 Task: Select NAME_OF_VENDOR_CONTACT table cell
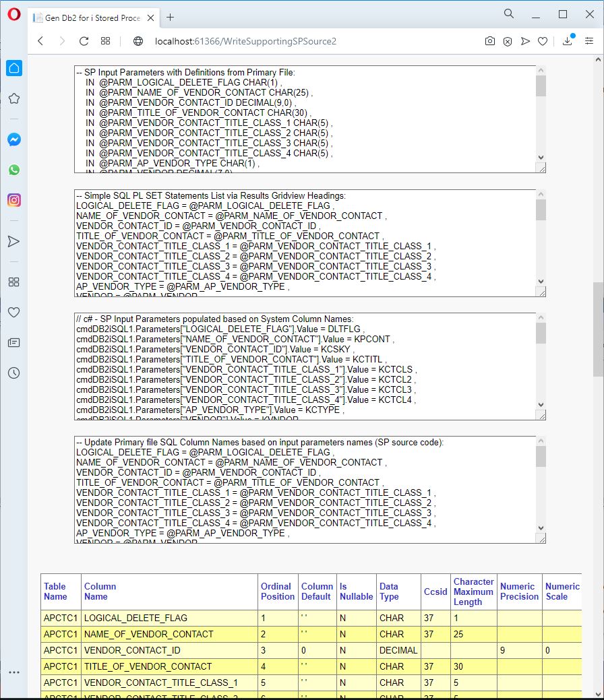pos(169,634)
